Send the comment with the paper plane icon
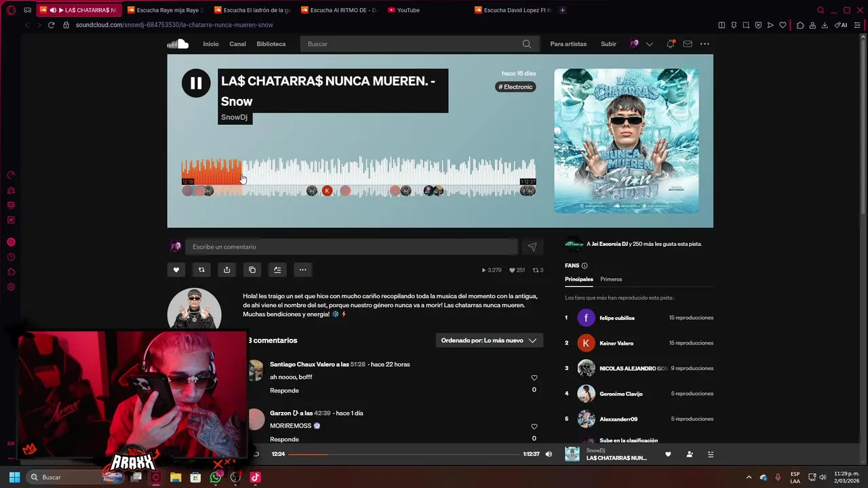Viewport: 868px width, 488px height. tap(532, 247)
